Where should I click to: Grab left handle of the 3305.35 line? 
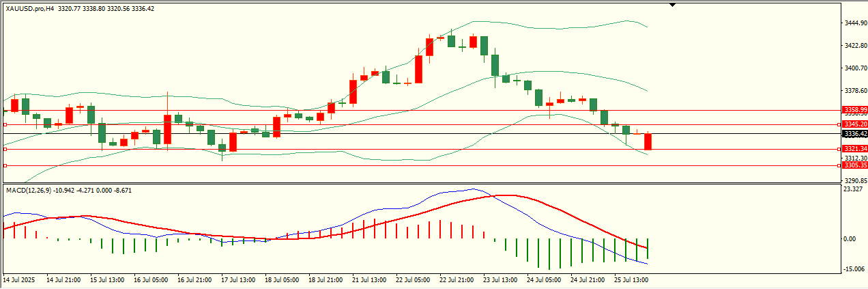[5, 165]
